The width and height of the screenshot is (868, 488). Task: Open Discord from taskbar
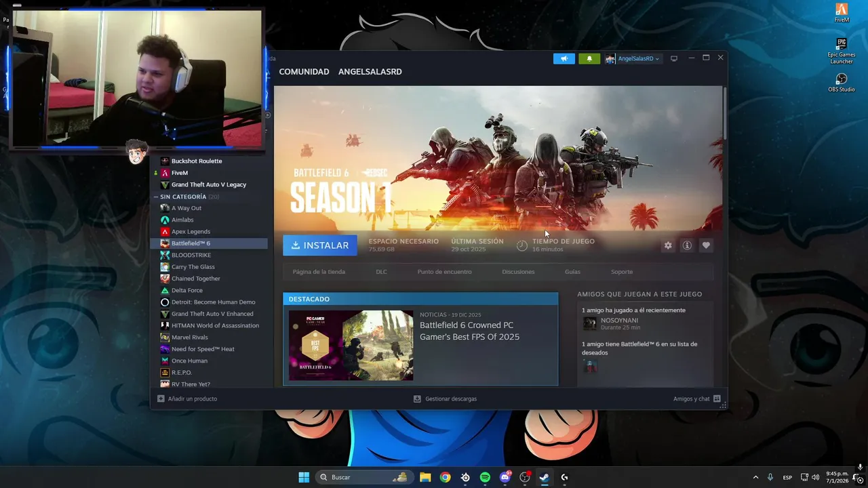[505, 477]
